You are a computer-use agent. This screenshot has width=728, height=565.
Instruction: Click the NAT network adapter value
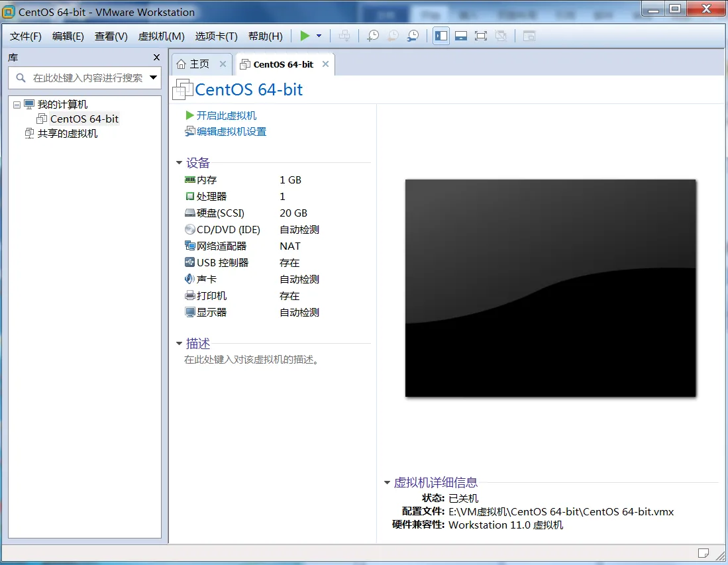(x=290, y=246)
